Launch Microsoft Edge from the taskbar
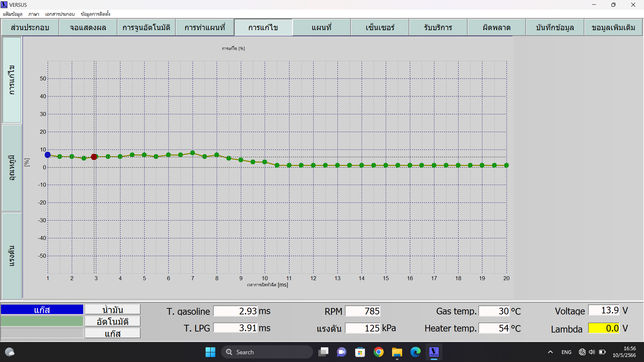The height and width of the screenshot is (362, 644). (415, 352)
